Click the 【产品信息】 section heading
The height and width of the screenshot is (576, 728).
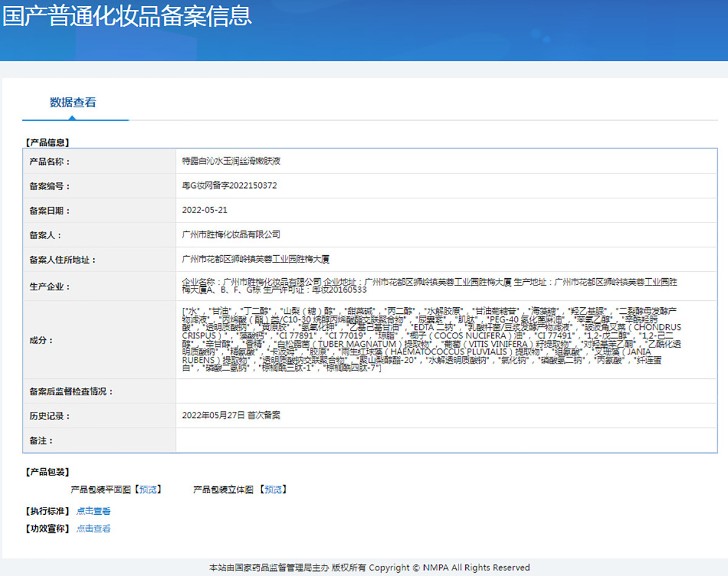(47, 142)
